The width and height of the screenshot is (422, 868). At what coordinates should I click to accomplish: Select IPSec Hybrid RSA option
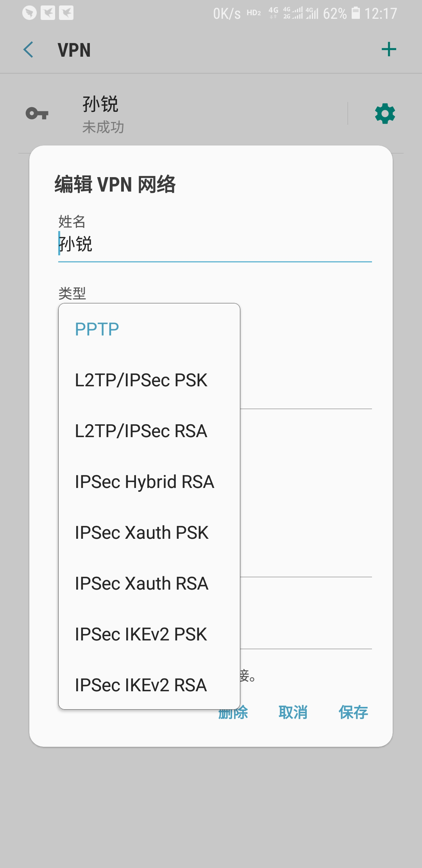[x=145, y=482]
